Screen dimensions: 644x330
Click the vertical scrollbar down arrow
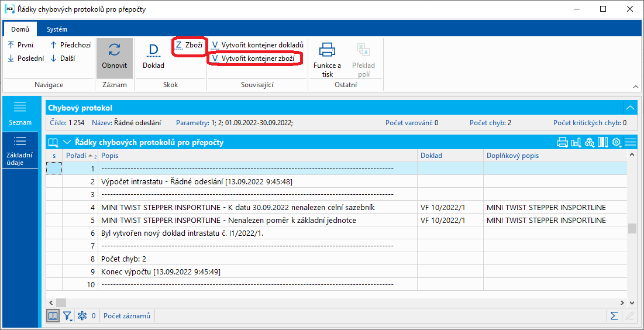coord(631,302)
